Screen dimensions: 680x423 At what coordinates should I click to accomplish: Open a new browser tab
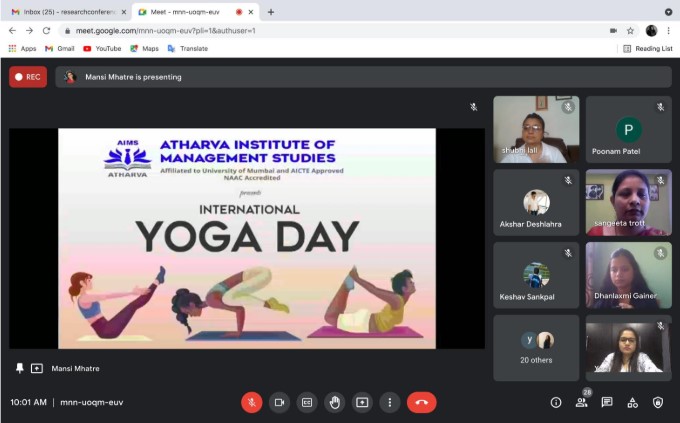click(x=271, y=12)
